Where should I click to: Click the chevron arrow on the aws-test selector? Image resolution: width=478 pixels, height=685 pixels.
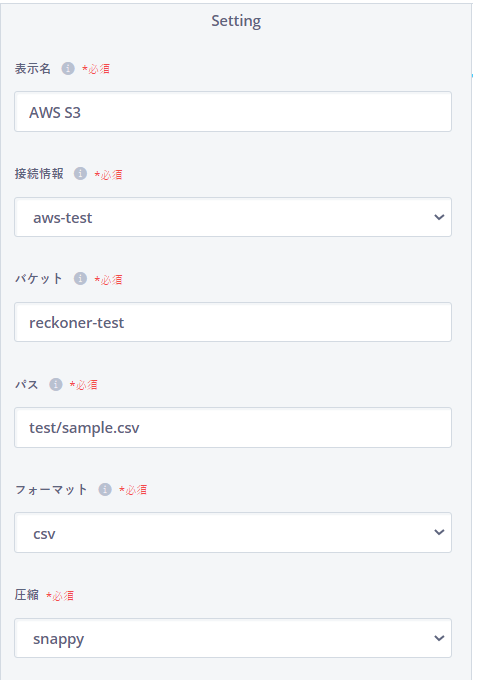[x=439, y=217]
